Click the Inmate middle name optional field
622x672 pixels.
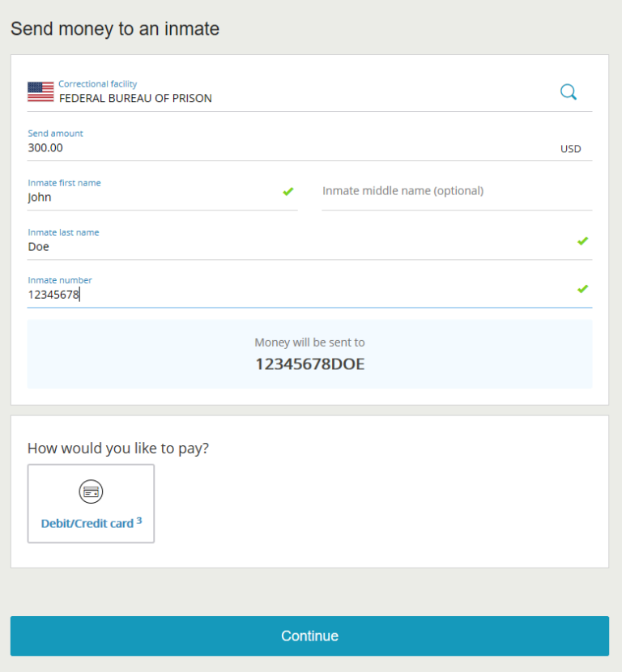point(457,193)
